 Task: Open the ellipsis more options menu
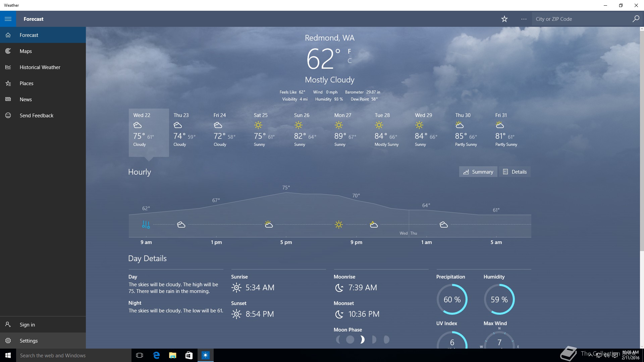coord(524,19)
